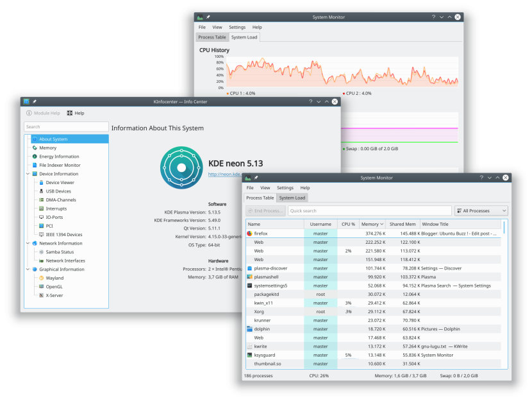Switch to the System Load tab
Image resolution: width=532 pixels, height=401 pixels.
(x=292, y=198)
